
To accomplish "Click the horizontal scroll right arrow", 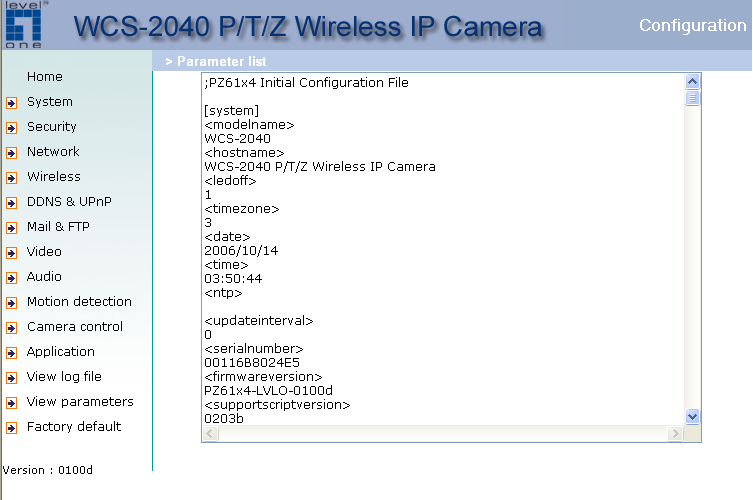I will pos(675,434).
